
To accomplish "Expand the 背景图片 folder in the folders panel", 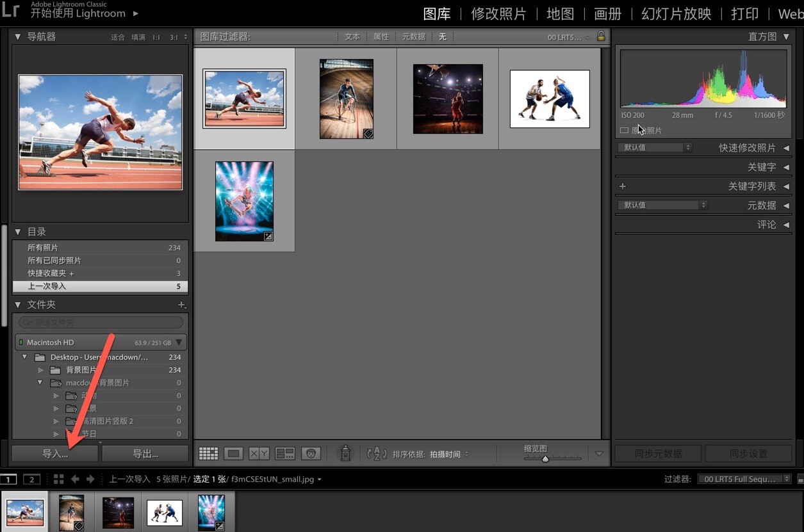I will (40, 369).
